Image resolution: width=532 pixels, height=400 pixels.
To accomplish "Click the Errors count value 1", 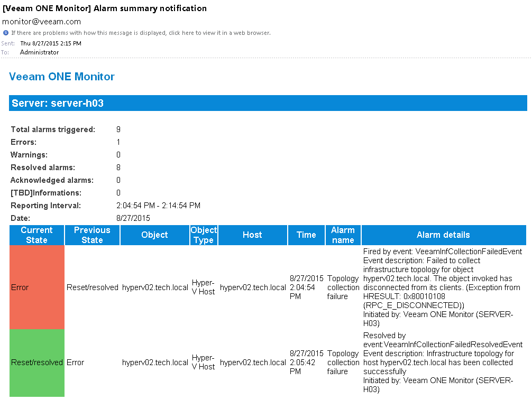I will [x=118, y=142].
